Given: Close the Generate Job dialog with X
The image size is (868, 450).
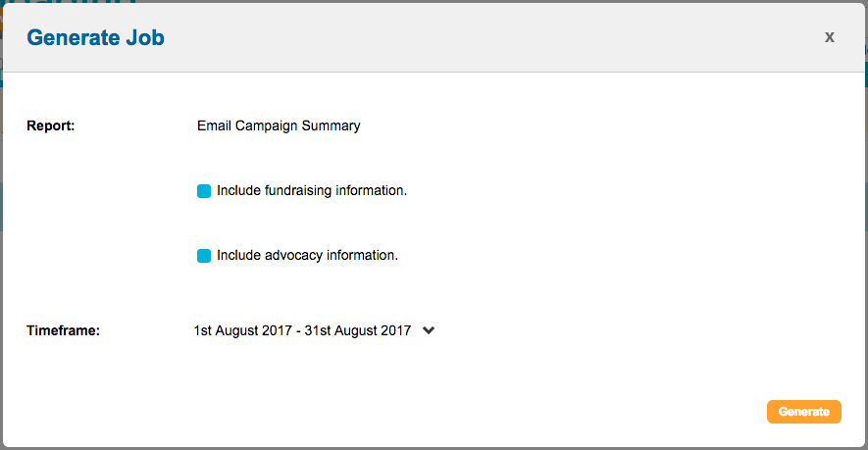Looking at the screenshot, I should (829, 37).
